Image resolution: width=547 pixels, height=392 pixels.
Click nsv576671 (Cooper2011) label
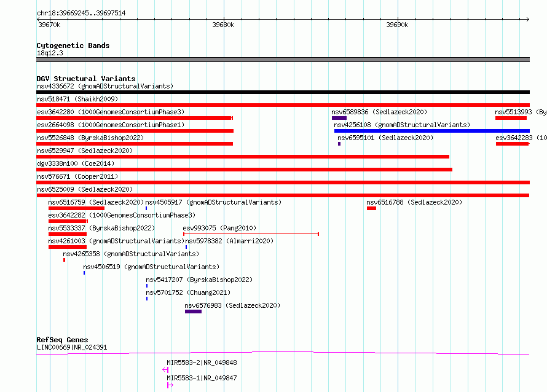77,176
